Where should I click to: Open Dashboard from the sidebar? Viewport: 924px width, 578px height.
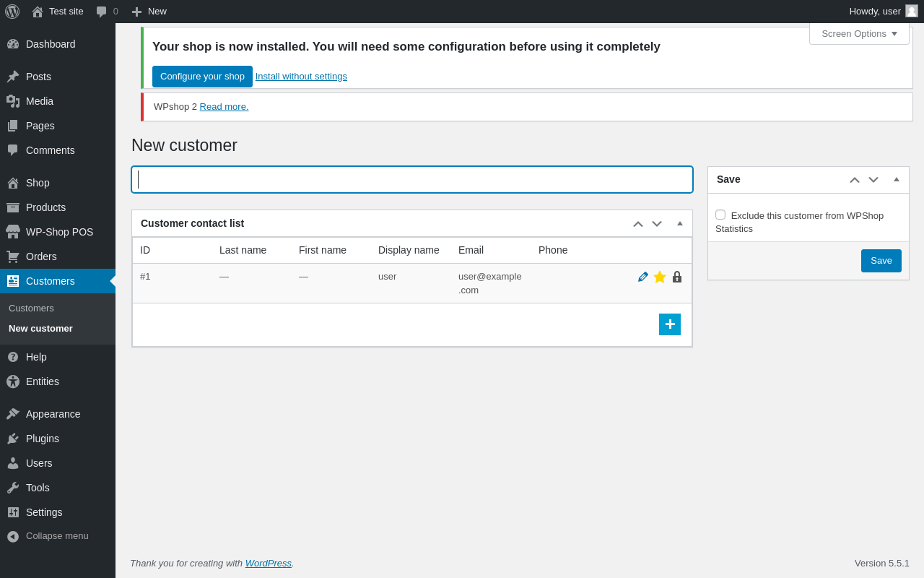(58, 44)
